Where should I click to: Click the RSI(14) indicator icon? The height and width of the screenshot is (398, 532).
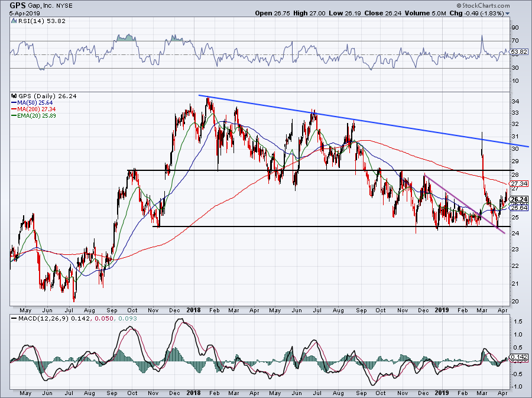(14, 21)
